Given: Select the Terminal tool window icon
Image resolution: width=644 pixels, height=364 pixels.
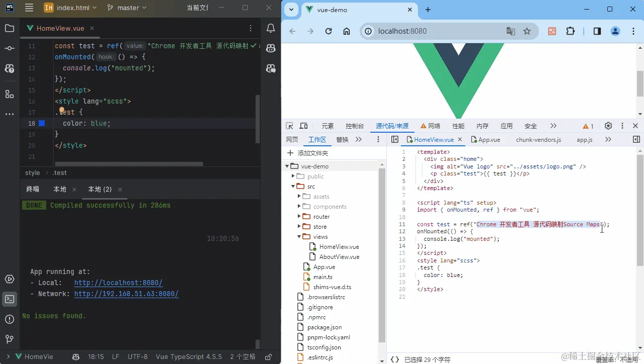Looking at the screenshot, I should [x=9, y=299].
